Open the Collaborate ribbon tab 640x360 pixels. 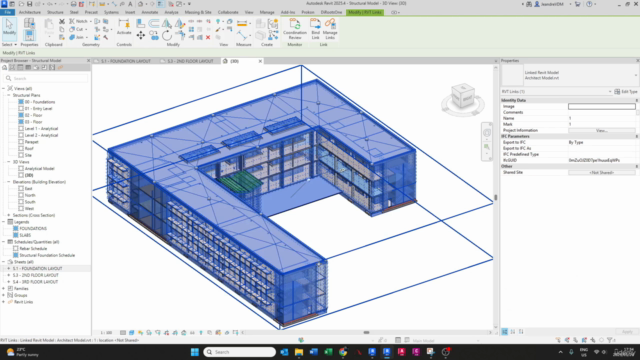228,12
